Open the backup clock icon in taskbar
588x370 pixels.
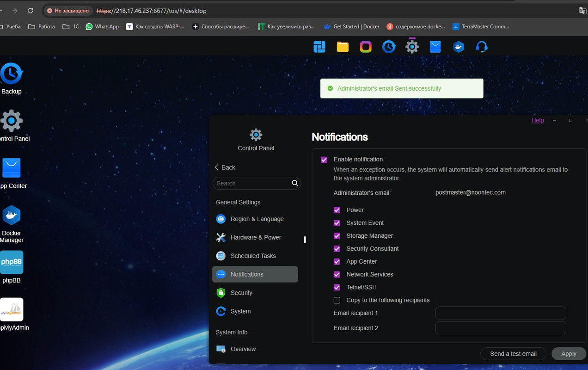coord(389,47)
